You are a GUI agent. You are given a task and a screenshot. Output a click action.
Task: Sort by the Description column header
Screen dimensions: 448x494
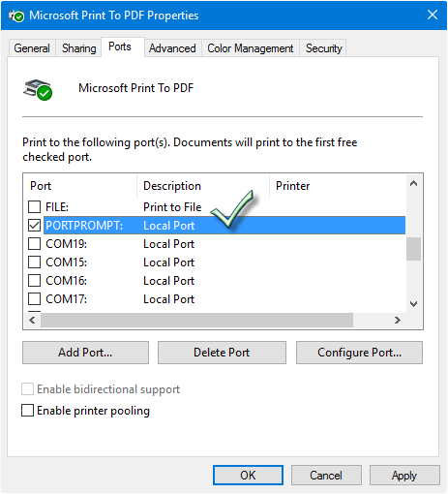203,186
